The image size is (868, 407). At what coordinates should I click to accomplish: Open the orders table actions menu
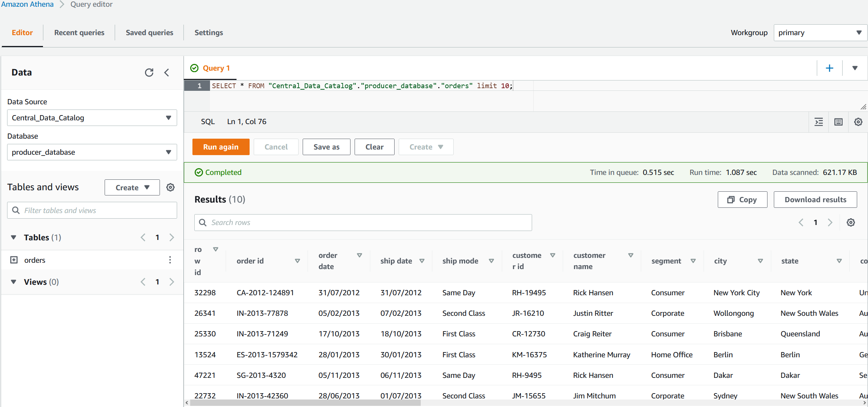pyautogui.click(x=170, y=260)
